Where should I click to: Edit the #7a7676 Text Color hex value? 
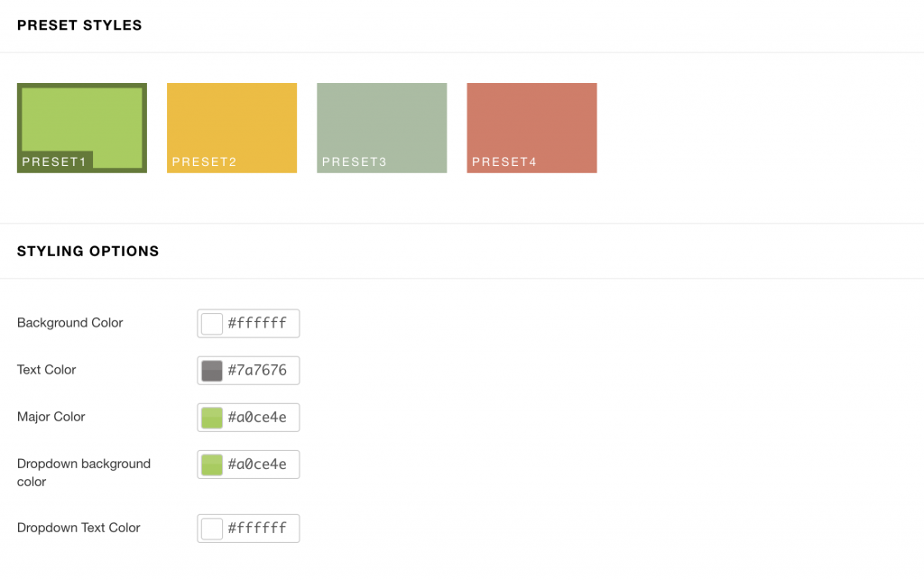click(262, 370)
